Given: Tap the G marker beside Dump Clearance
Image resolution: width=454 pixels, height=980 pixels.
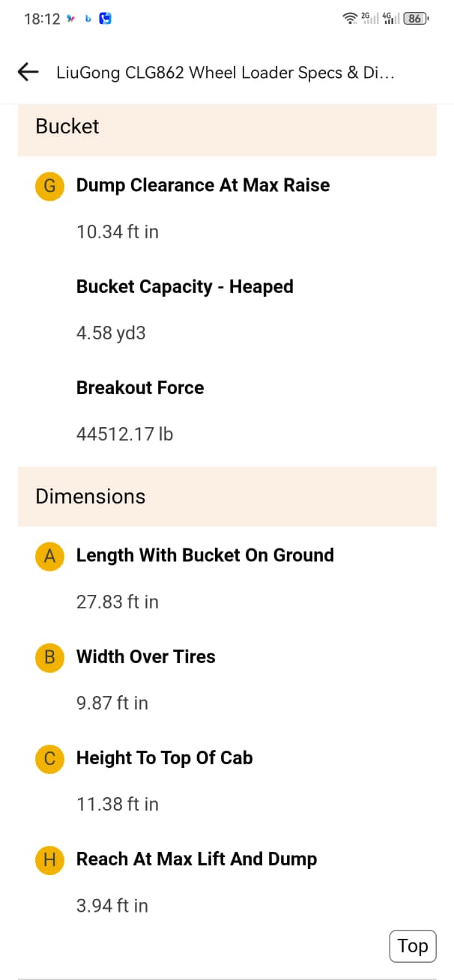Looking at the screenshot, I should click(49, 186).
